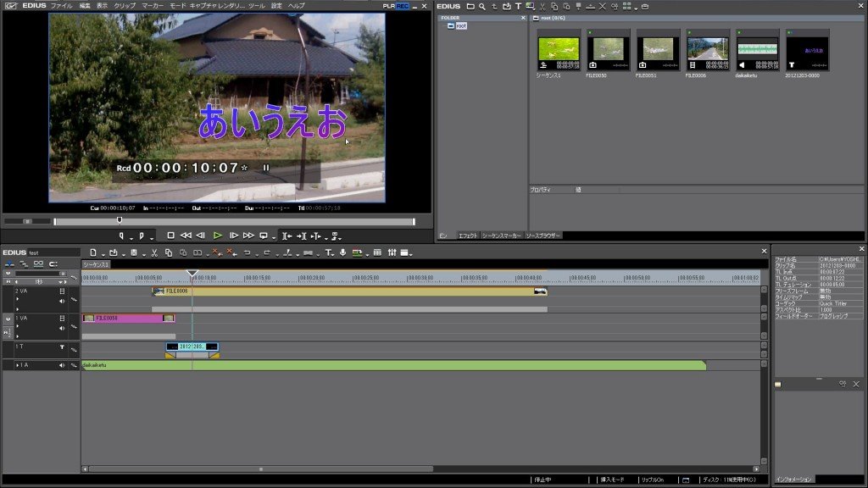The width and height of the screenshot is (868, 488).
Task: Rewind playback in the player
Action: (186, 236)
